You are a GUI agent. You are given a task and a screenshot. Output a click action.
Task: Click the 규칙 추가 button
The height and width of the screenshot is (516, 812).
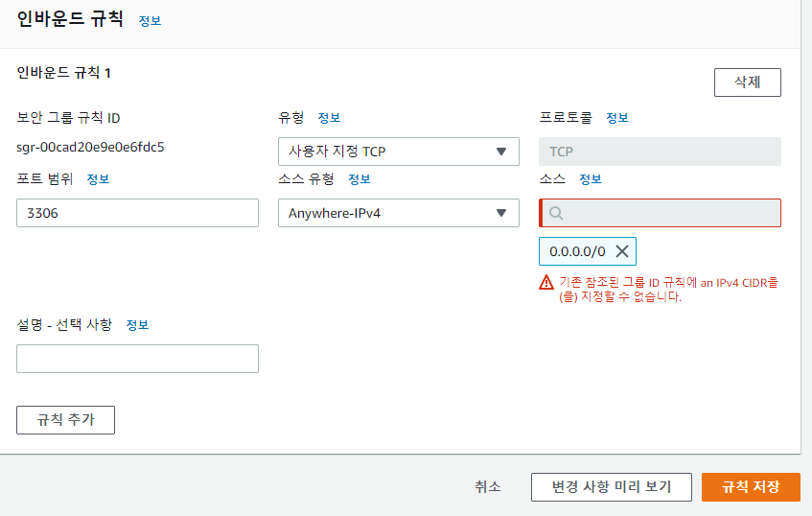point(66,420)
